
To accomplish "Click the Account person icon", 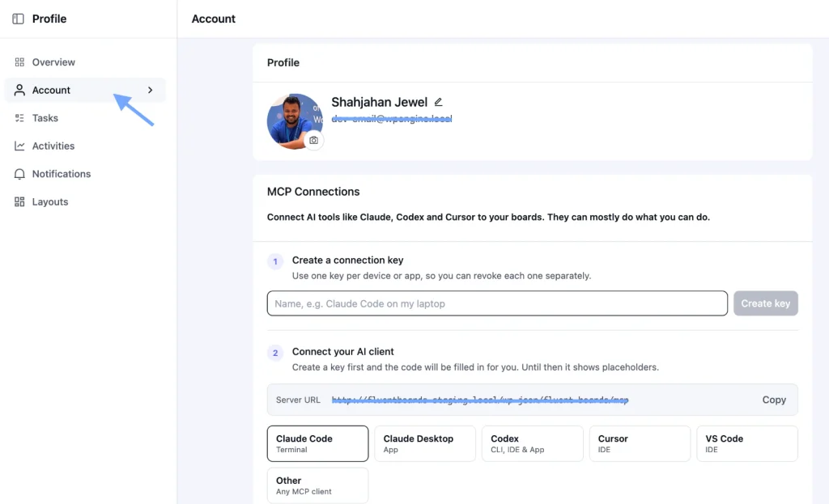I will pos(19,91).
